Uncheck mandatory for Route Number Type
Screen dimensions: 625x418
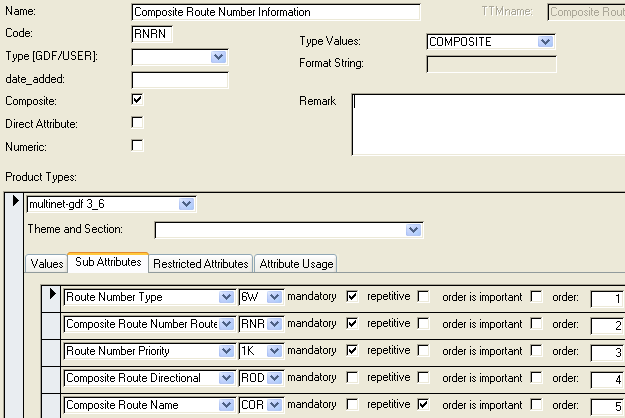352,296
